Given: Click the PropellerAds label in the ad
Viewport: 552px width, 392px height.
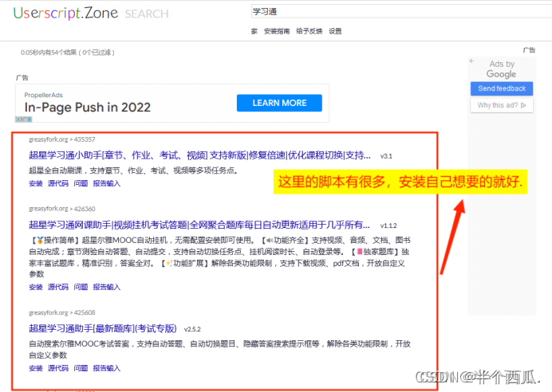Looking at the screenshot, I should pos(43,95).
